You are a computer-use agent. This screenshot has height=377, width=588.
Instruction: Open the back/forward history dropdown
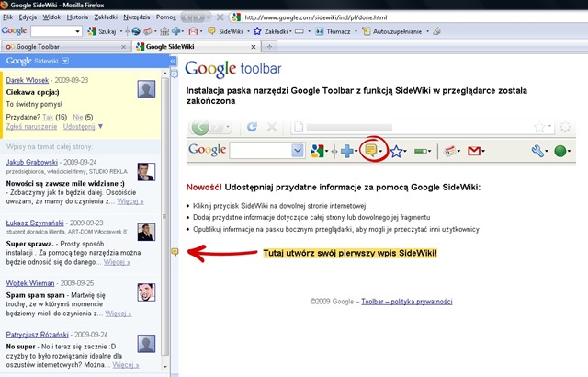[x=209, y=17]
